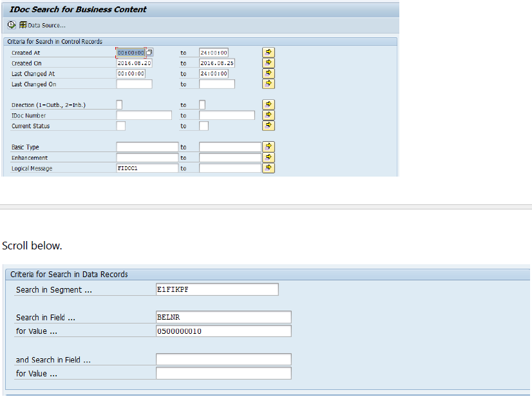The image size is (532, 397).
Task: Click the Execute icon in the toolbar
Action: 12,25
